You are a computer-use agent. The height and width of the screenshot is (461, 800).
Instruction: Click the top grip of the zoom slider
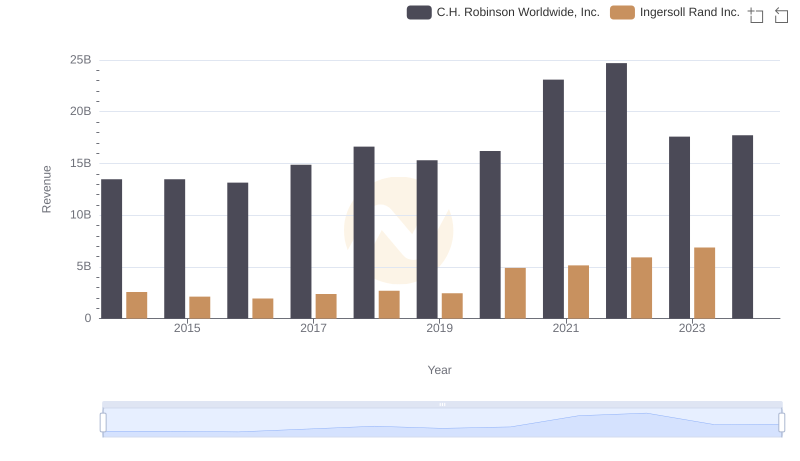[x=442, y=404]
